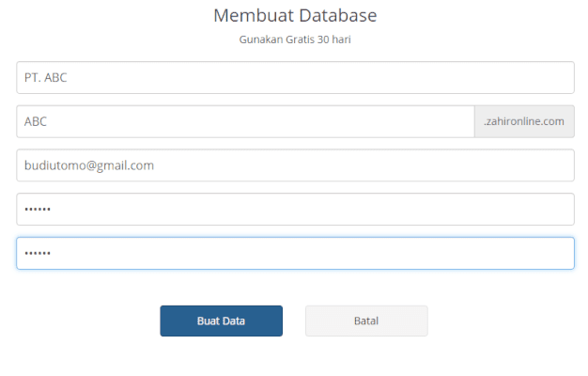588x376 pixels.
Task: Click the Buat Data button
Action: tap(221, 321)
